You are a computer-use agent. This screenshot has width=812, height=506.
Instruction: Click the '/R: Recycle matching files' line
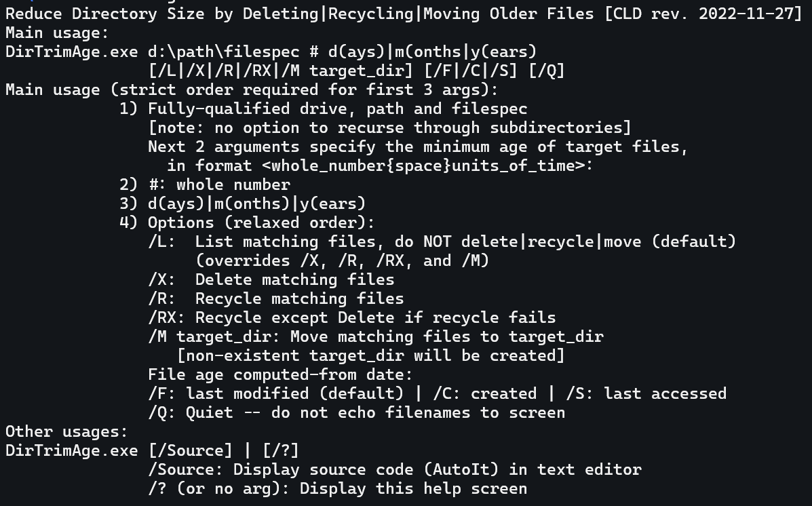click(x=275, y=298)
